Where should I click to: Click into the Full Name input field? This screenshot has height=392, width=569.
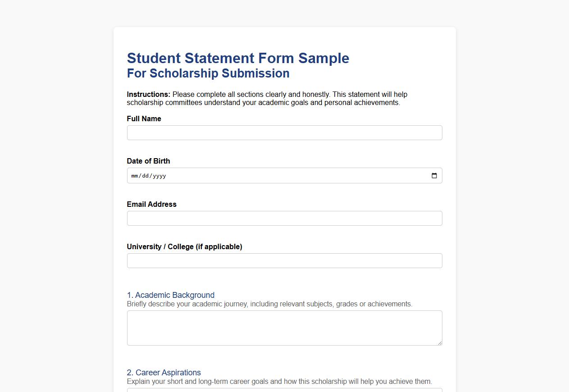pyautogui.click(x=284, y=132)
